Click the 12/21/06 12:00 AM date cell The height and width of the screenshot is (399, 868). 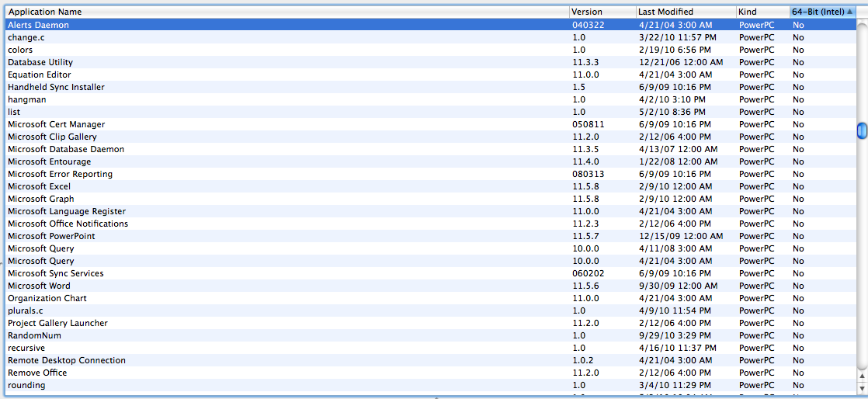[680, 63]
